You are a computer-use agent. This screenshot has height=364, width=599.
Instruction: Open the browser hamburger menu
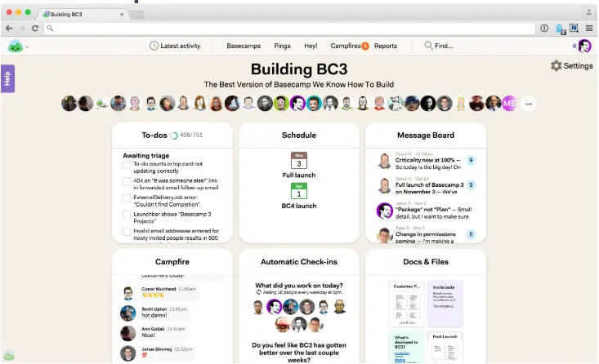point(589,29)
